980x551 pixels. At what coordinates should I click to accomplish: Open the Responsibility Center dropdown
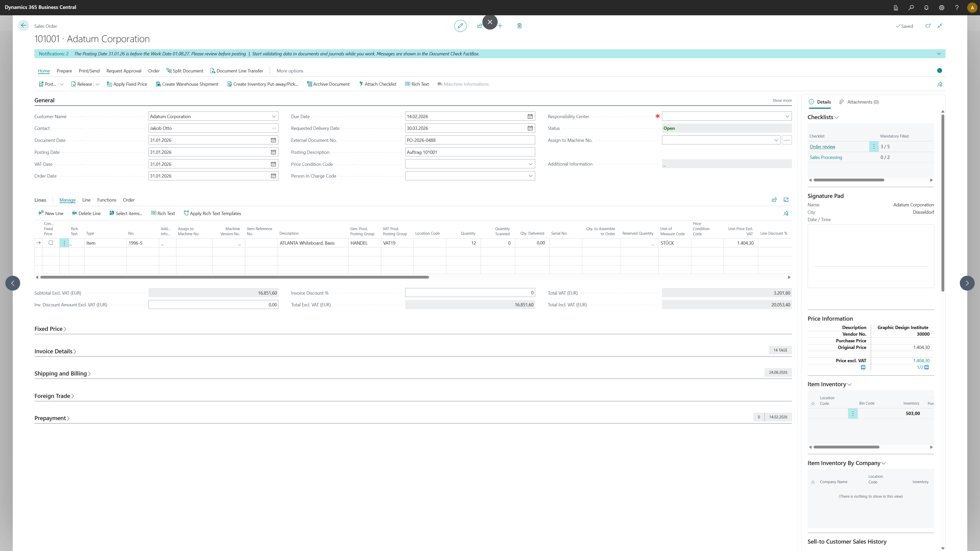787,116
